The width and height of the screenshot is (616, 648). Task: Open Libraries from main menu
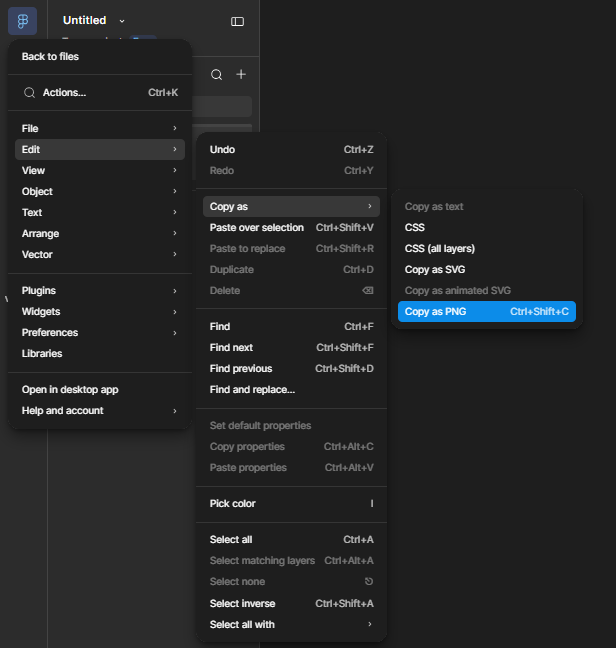click(100, 354)
